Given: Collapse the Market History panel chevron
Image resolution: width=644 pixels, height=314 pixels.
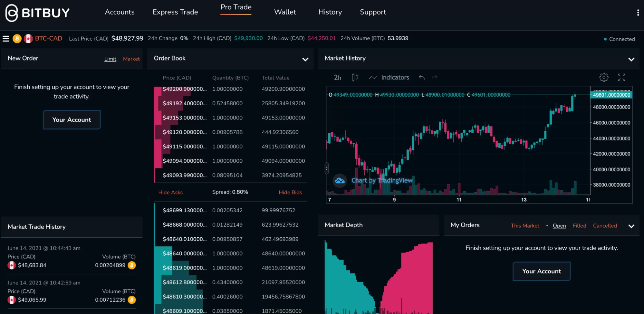Looking at the screenshot, I should [631, 59].
